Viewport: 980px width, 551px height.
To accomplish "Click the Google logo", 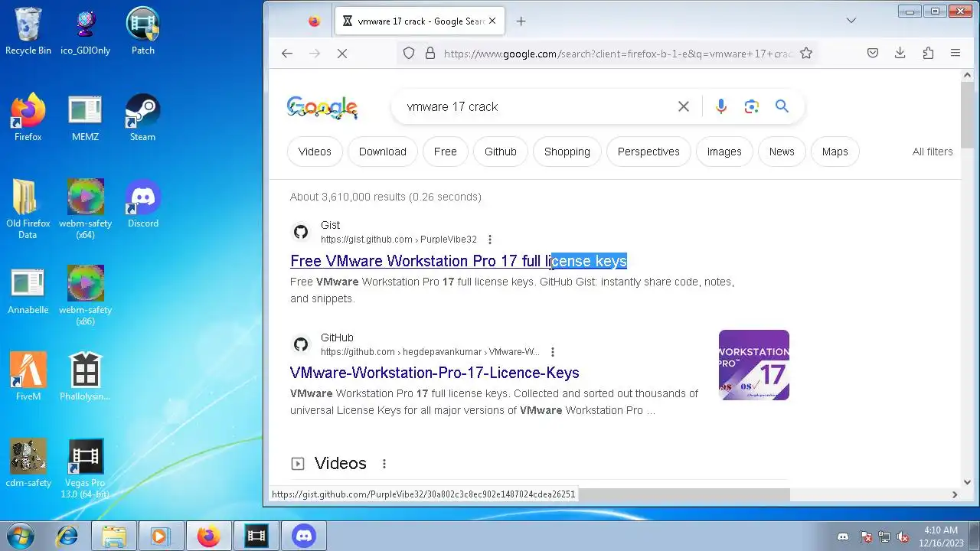I will tap(322, 108).
